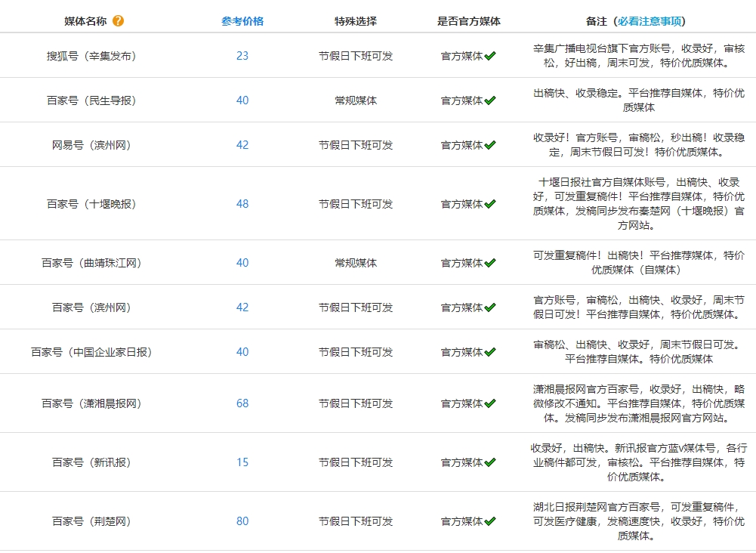Image resolution: width=756 pixels, height=553 pixels.
Task: Click 官方媒体 text in 网易号（滨州网） row
Action: (x=462, y=145)
